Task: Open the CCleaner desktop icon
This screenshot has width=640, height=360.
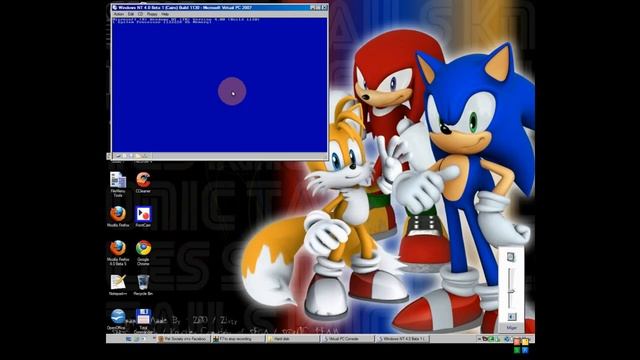Action: pyautogui.click(x=143, y=182)
